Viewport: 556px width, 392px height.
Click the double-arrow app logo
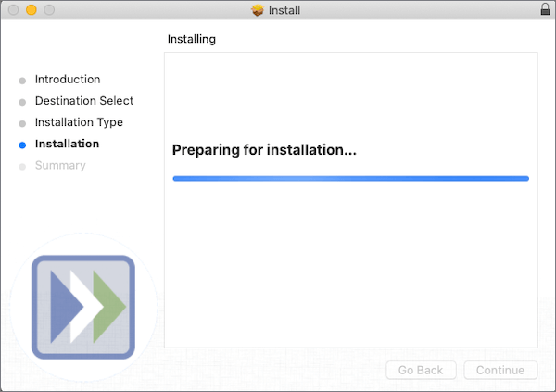coord(83,307)
